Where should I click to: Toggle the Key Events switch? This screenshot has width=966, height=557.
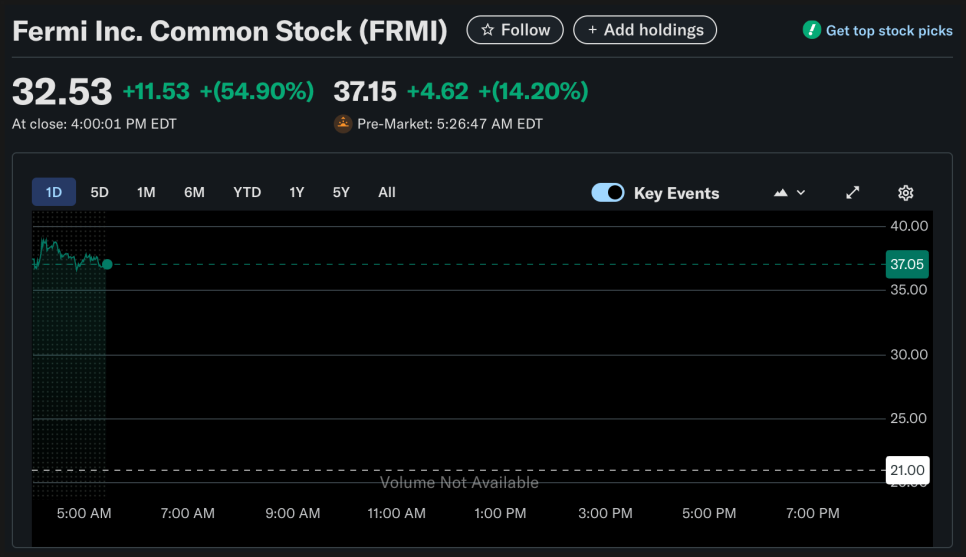pyautogui.click(x=608, y=193)
